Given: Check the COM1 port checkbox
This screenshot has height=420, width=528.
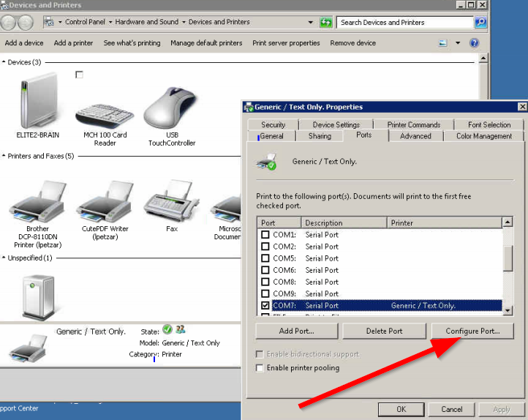Looking at the screenshot, I should [x=265, y=234].
